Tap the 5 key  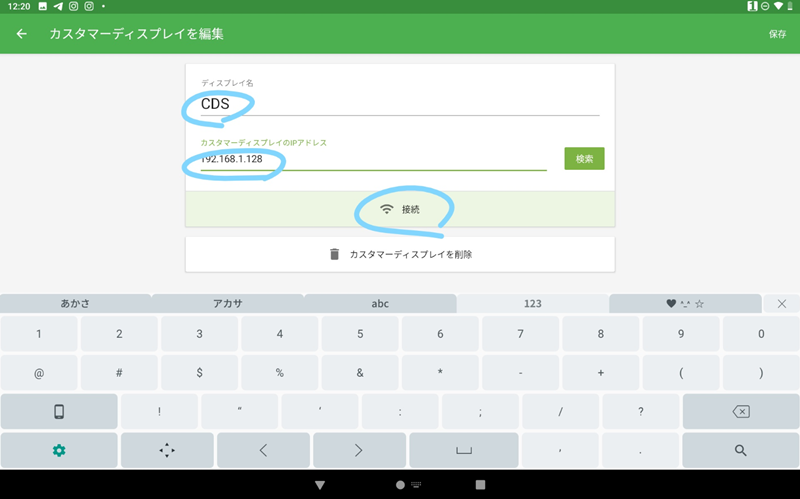[360, 334]
